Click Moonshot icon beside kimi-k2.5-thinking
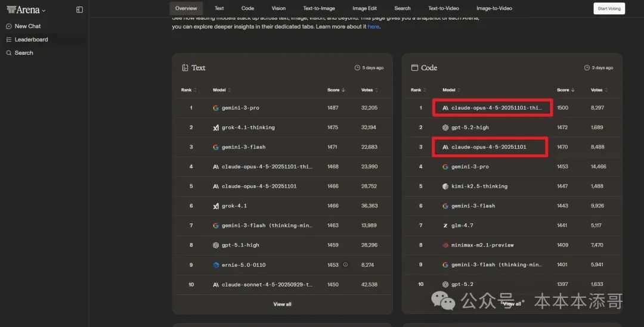The image size is (644, 327). pyautogui.click(x=445, y=186)
